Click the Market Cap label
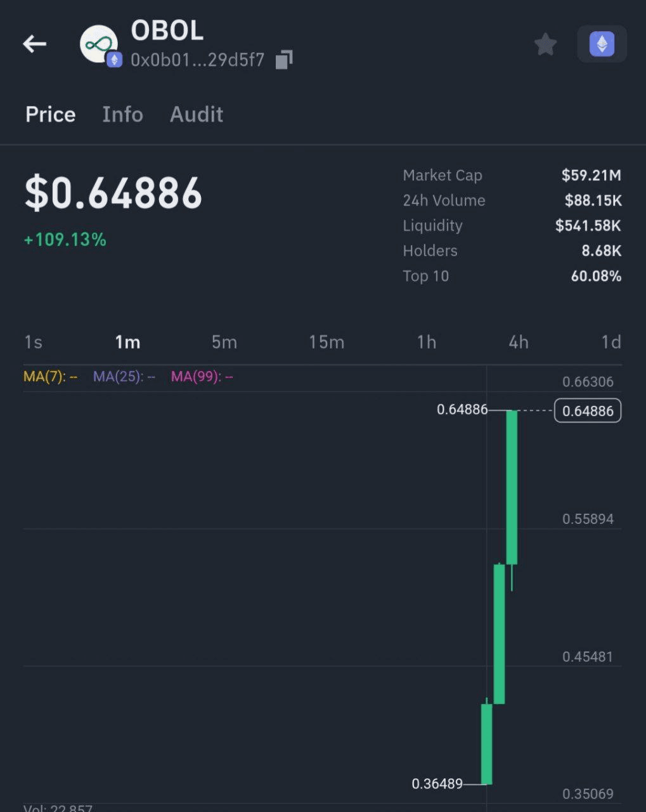Image resolution: width=646 pixels, height=812 pixels. (x=443, y=175)
